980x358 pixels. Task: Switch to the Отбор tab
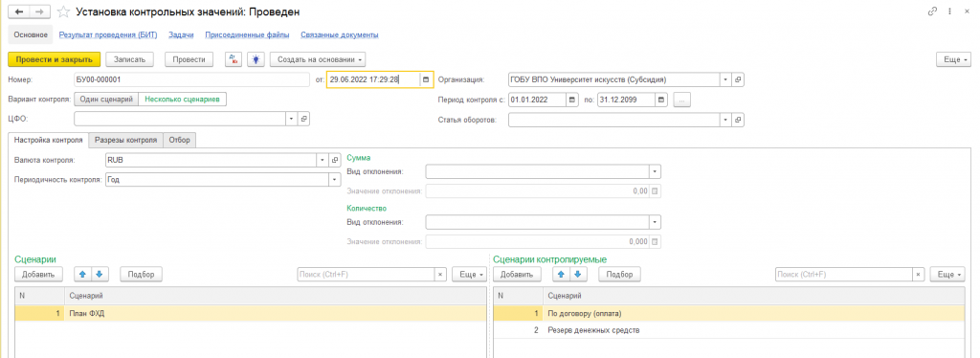180,140
